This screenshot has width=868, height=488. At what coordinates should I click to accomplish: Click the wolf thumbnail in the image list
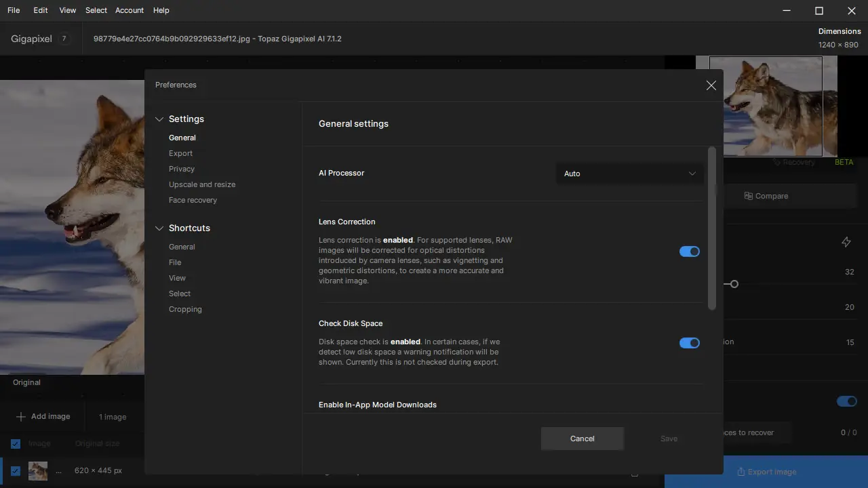tap(38, 470)
